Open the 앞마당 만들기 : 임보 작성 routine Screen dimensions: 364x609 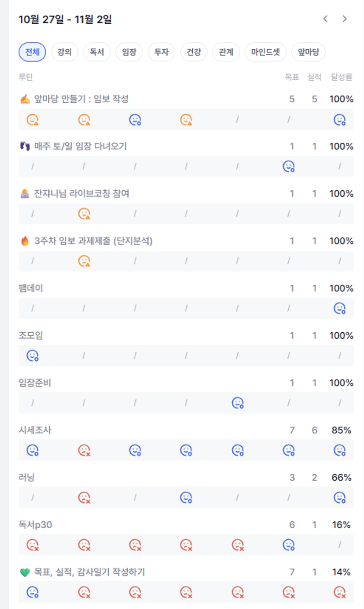point(81,99)
